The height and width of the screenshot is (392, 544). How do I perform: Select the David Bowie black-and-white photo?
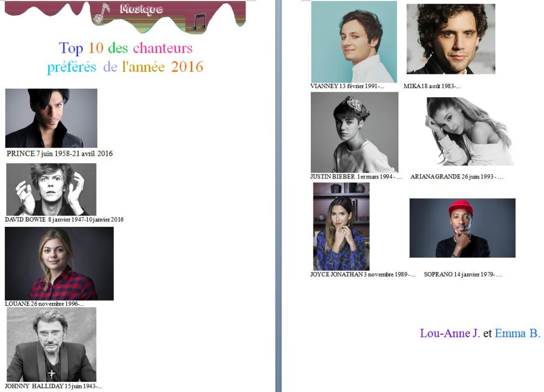tap(52, 190)
